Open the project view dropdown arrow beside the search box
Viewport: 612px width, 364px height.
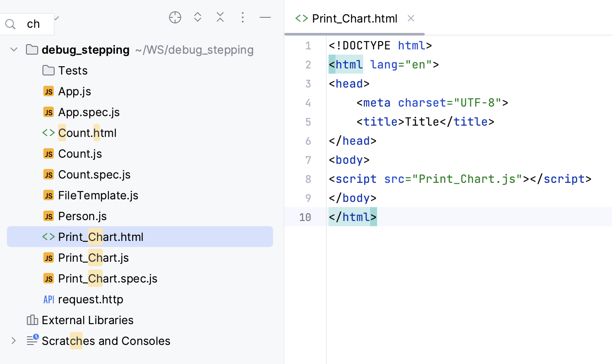tap(57, 18)
